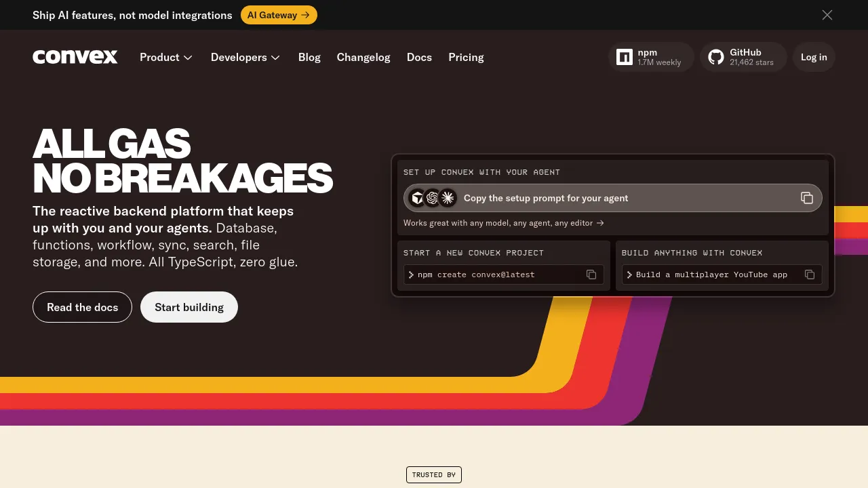The width and height of the screenshot is (868, 488).
Task: Click Read the docs button
Action: click(82, 307)
